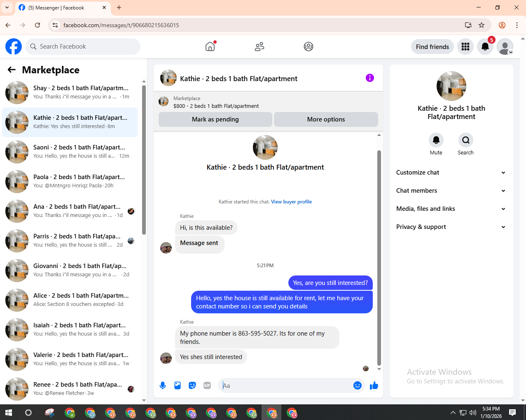Click Find friends button
The width and height of the screenshot is (526, 420).
[432, 47]
